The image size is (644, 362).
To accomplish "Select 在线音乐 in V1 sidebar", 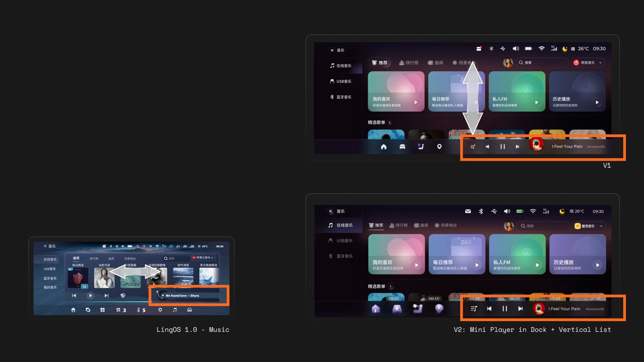I will coord(341,66).
